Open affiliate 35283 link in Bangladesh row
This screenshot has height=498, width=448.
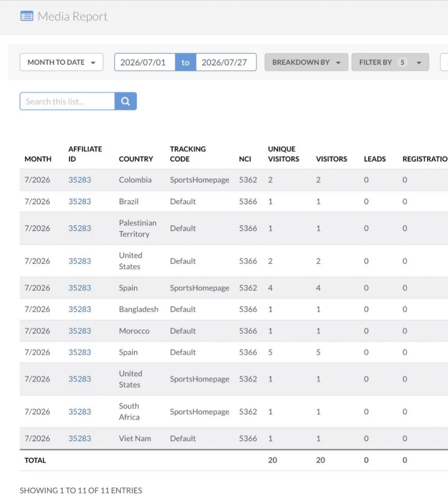tap(80, 309)
